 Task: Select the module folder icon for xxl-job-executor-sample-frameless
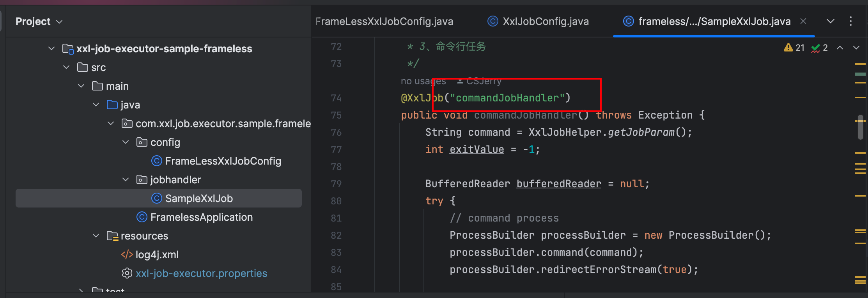coord(68,49)
